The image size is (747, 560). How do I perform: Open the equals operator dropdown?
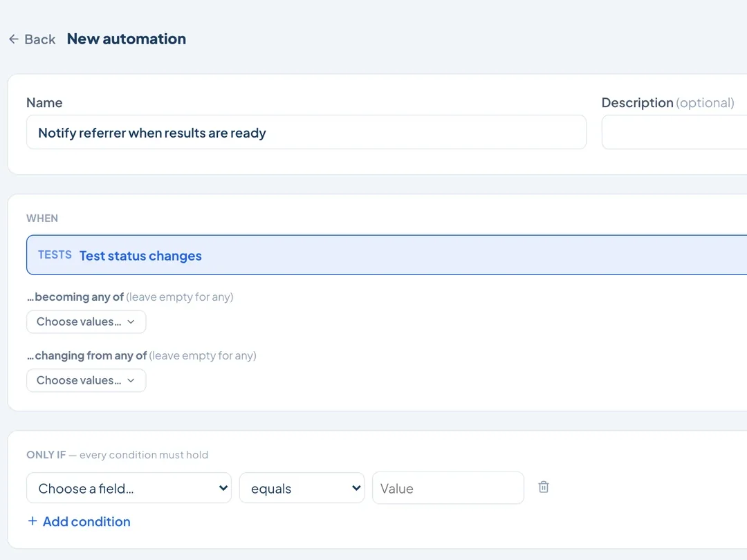click(x=302, y=488)
